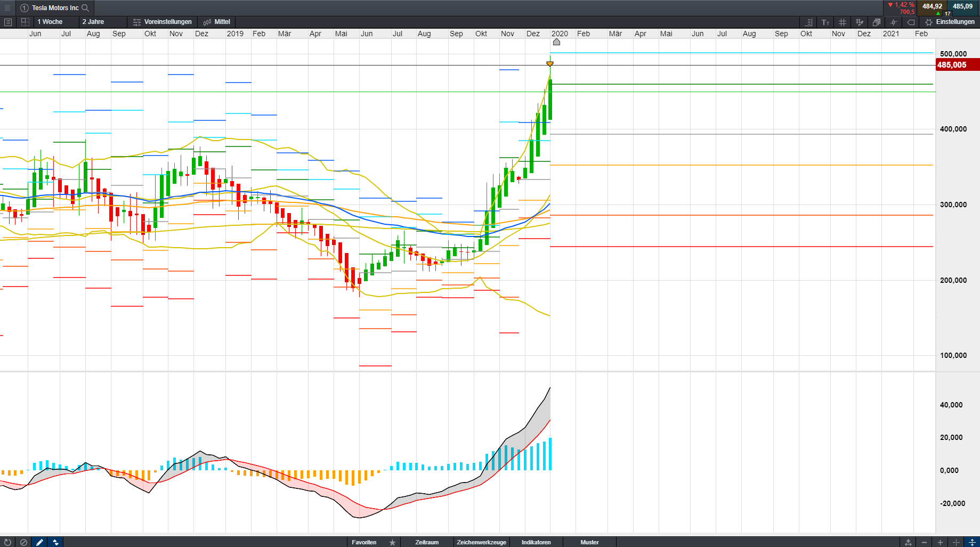Activate the blue pencil drawing tool
Screen dimensions: 980x547
click(39, 542)
